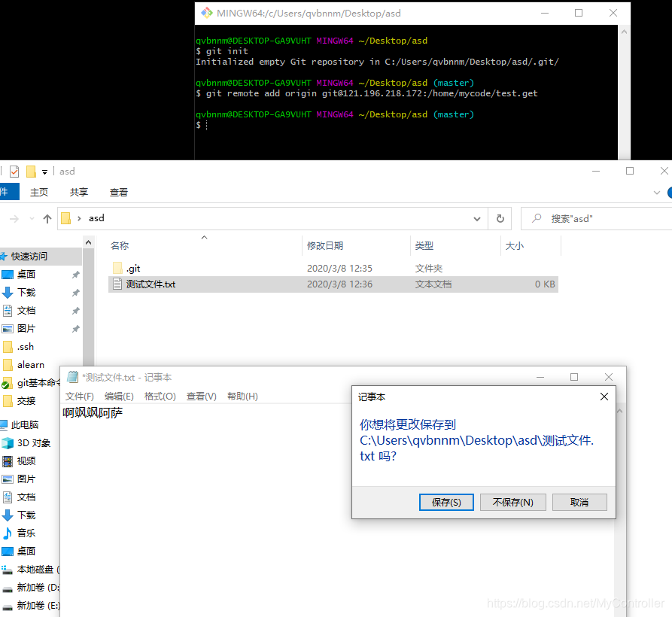Image resolution: width=672 pixels, height=617 pixels.
Task: Refresh the asd folder view
Action: coord(500,219)
